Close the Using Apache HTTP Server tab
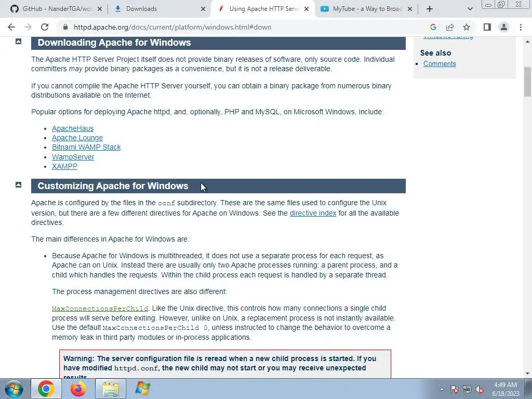 [x=307, y=9]
